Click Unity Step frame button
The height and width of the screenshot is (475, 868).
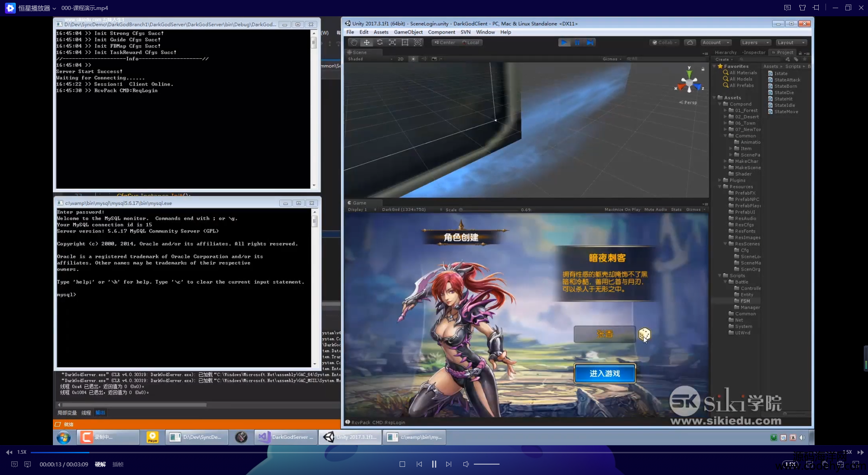coord(590,43)
